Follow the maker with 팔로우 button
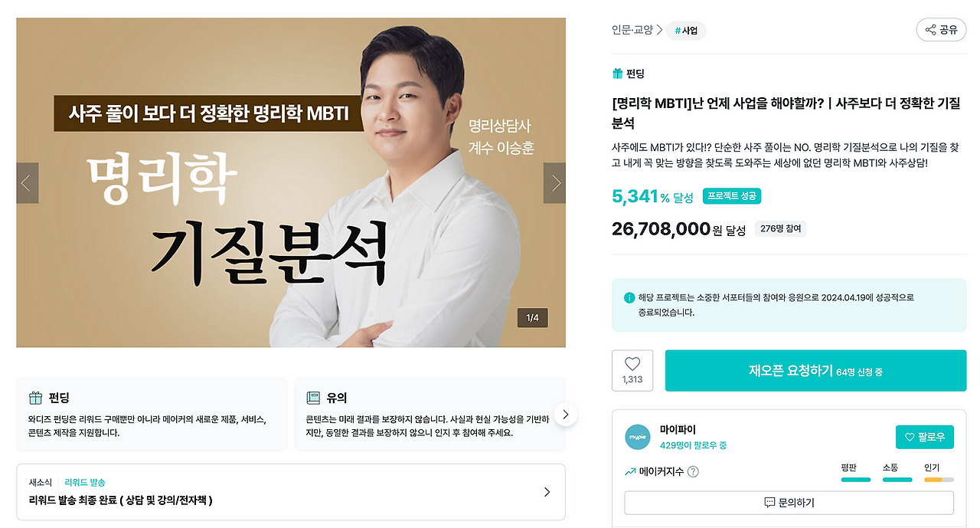The image size is (980, 528). [x=925, y=437]
